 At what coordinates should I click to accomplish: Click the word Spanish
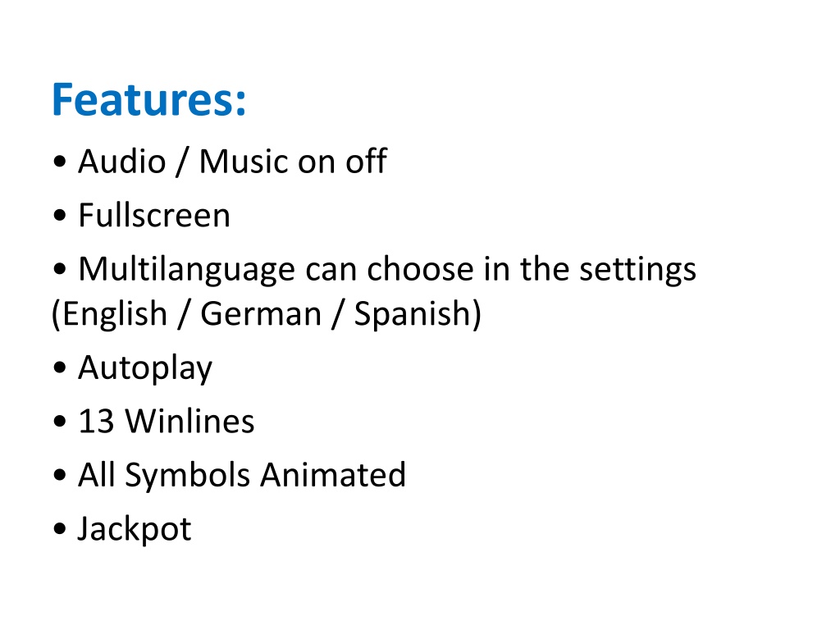(414, 314)
